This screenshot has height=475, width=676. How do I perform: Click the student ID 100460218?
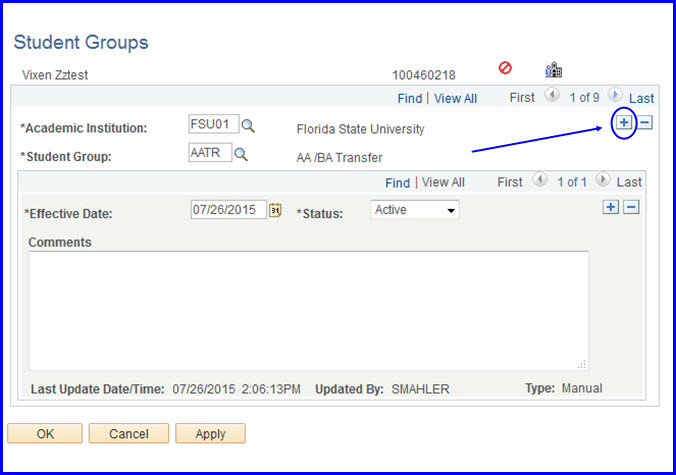423,75
